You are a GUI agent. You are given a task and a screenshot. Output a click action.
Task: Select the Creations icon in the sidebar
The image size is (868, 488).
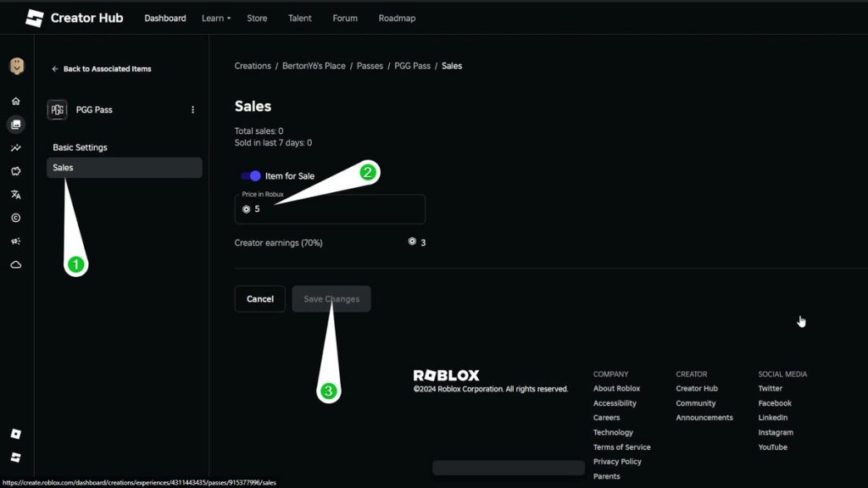click(16, 124)
